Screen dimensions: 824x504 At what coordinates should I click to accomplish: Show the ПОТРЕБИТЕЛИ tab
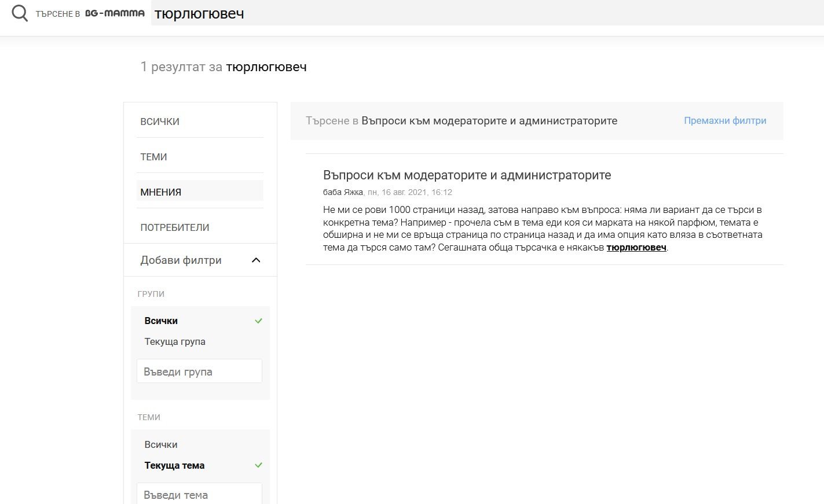click(x=175, y=227)
